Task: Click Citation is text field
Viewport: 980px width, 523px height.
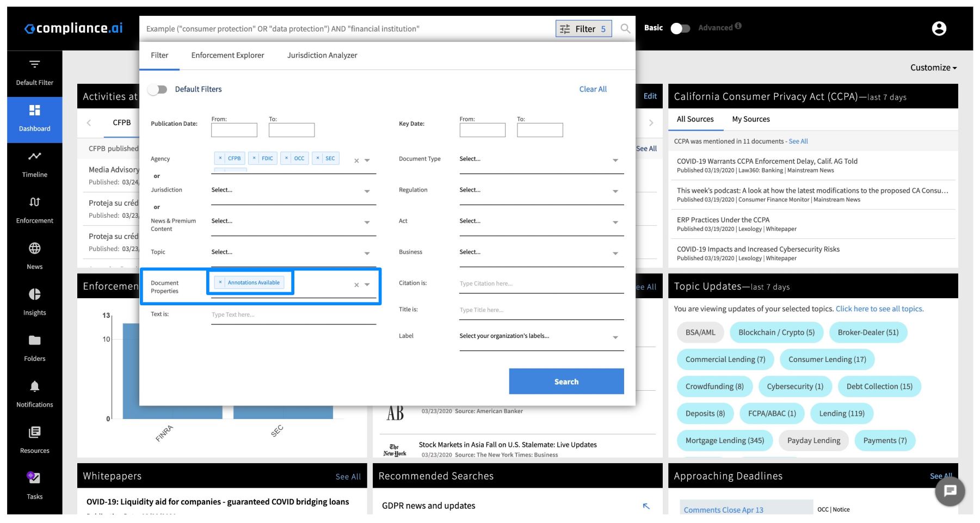Action: pos(541,284)
